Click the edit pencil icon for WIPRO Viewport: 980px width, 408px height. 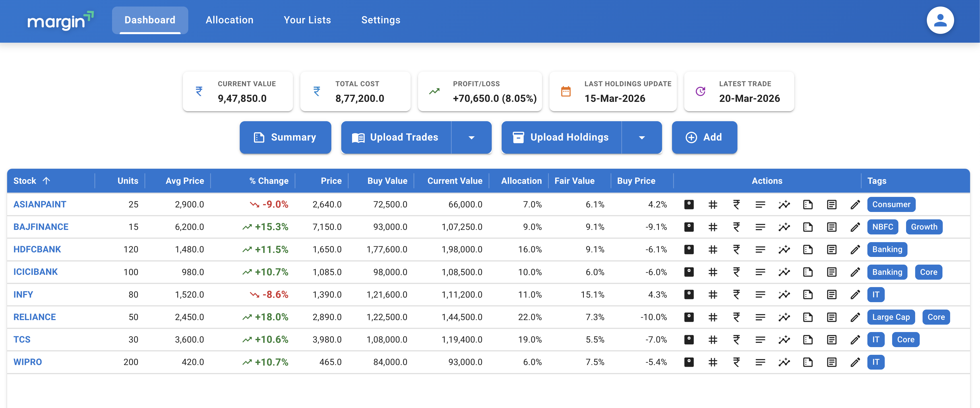coord(856,362)
